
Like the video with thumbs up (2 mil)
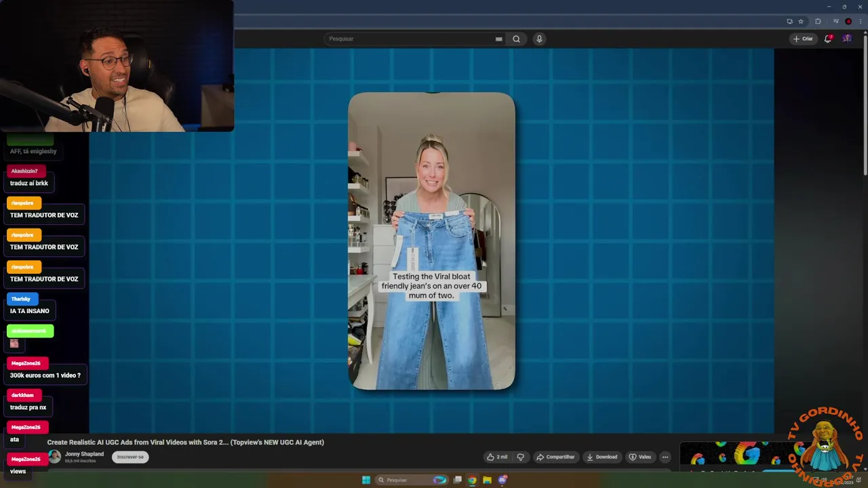point(497,457)
